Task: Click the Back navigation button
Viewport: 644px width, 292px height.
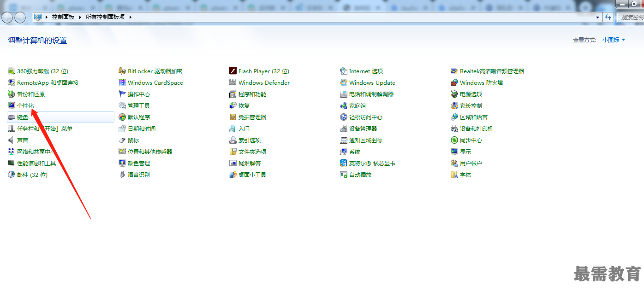Action: click(x=7, y=18)
